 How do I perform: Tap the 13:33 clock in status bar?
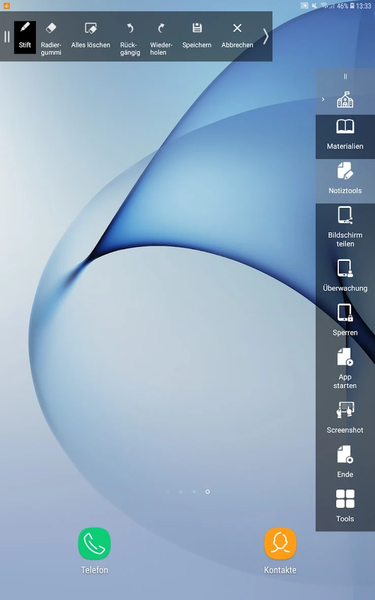(363, 6)
